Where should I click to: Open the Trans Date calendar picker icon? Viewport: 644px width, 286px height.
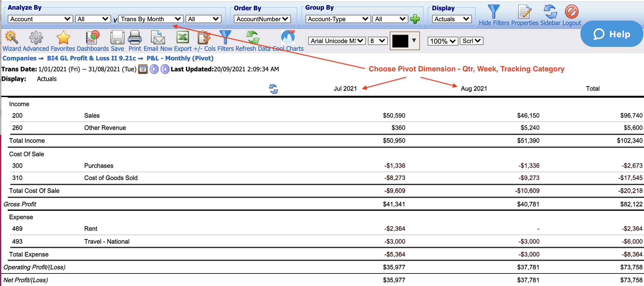pyautogui.click(x=143, y=69)
